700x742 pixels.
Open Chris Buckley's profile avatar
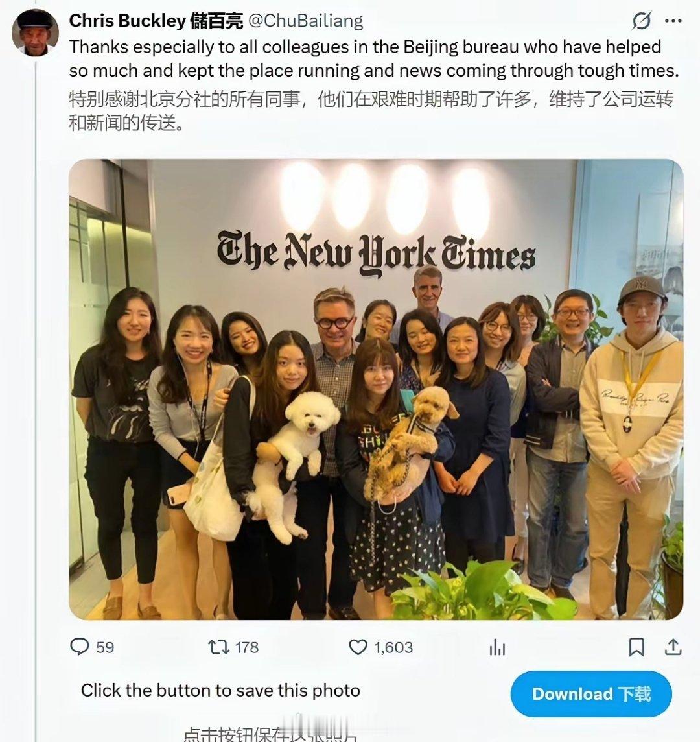[x=36, y=32]
